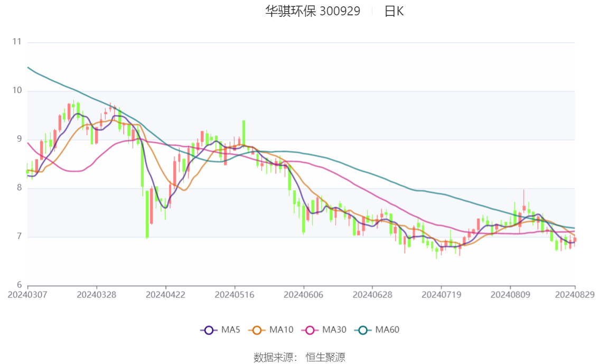Toggle the MA60 legend series
The image size is (599, 364).
(377, 330)
